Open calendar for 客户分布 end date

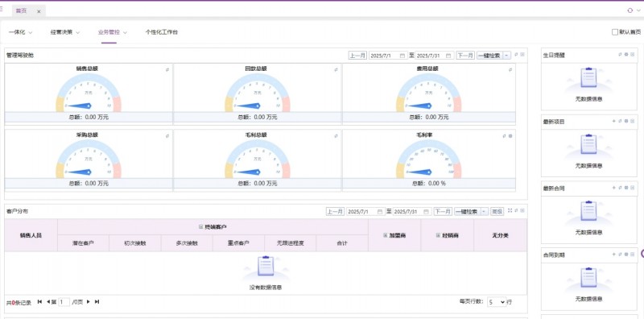(x=427, y=212)
